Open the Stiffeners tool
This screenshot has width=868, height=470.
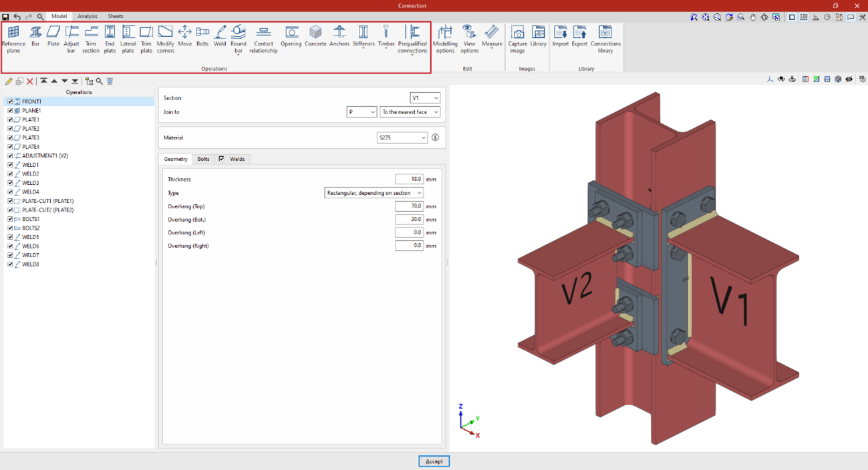coord(364,37)
